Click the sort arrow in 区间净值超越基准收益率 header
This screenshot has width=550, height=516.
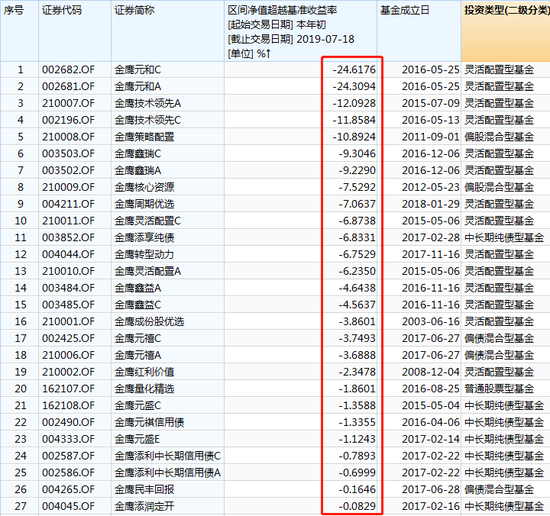tap(268, 53)
